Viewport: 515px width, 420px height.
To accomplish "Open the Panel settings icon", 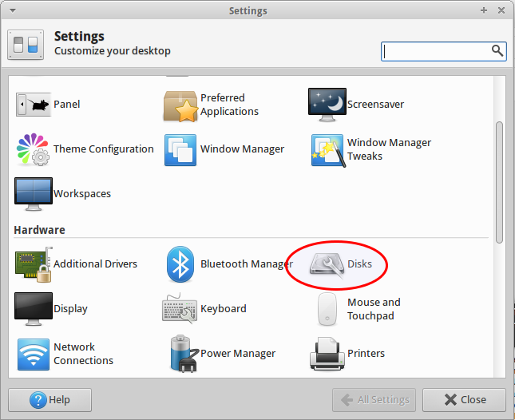I will [x=34, y=105].
